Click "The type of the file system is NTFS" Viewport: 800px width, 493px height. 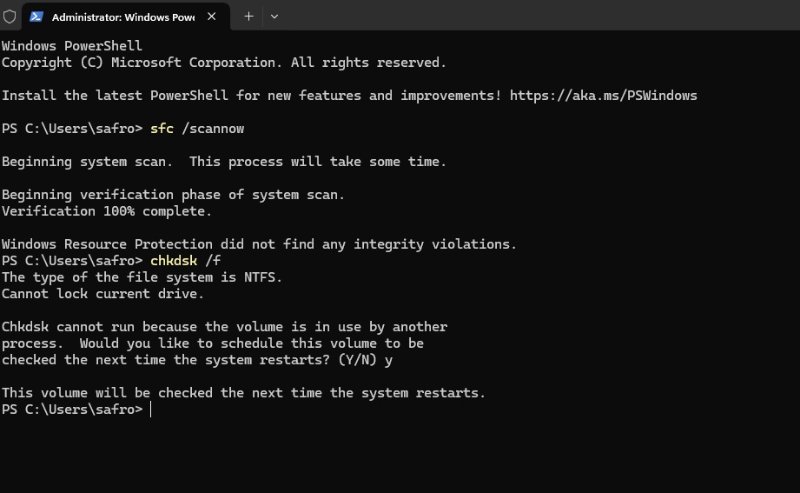click(141, 277)
